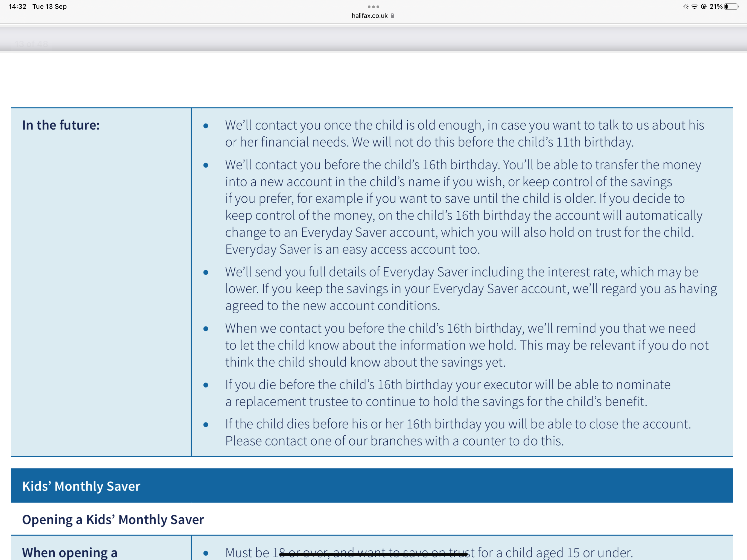This screenshot has height=560, width=747.
Task: Click the 'When opening a' row label
Action: pyautogui.click(x=69, y=552)
